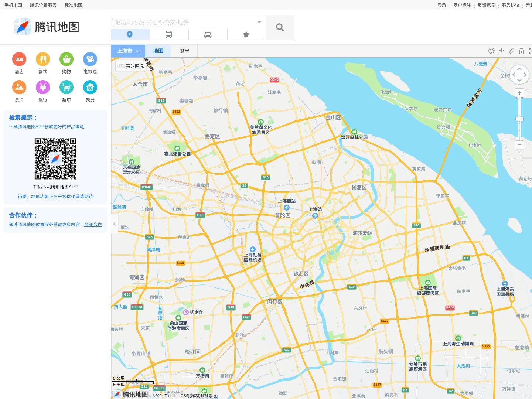Toggle the 实时路况 live traffic layer
532x399 pixels.
coord(131,66)
